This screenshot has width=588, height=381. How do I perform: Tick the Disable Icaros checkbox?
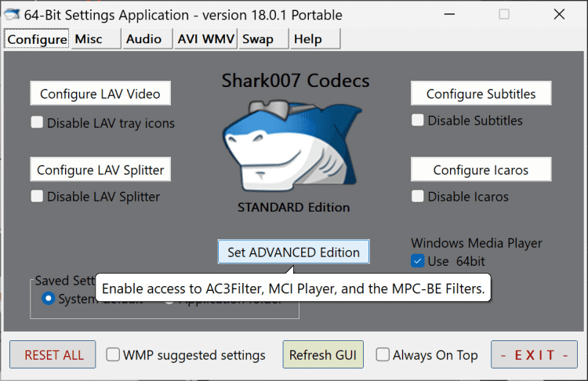pos(419,196)
